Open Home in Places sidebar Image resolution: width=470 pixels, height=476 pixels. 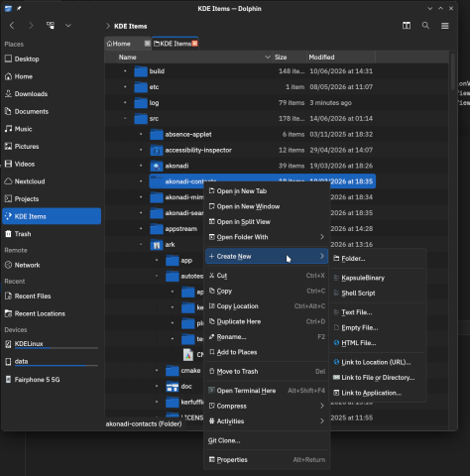click(52, 76)
